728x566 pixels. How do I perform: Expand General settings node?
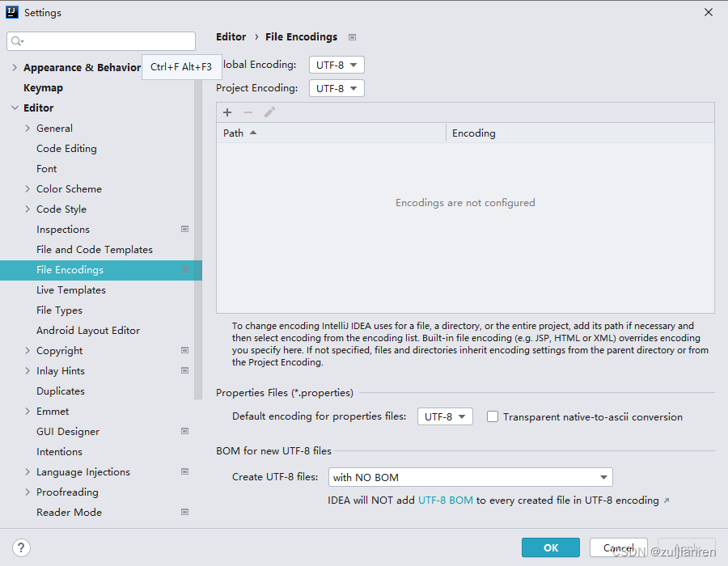tap(28, 129)
